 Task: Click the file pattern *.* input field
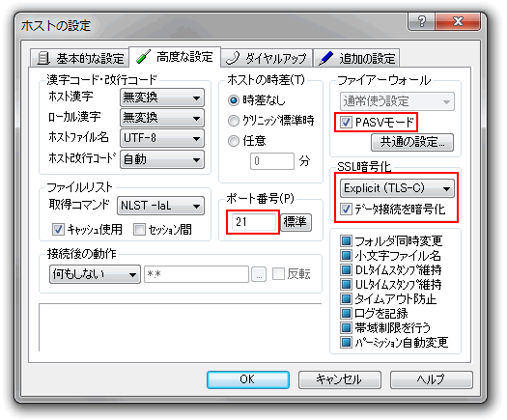click(x=197, y=274)
